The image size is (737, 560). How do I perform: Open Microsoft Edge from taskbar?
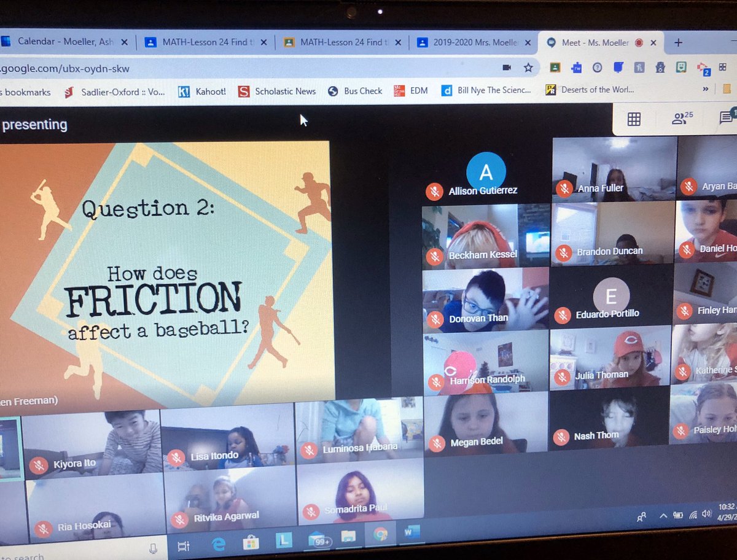pos(219,543)
